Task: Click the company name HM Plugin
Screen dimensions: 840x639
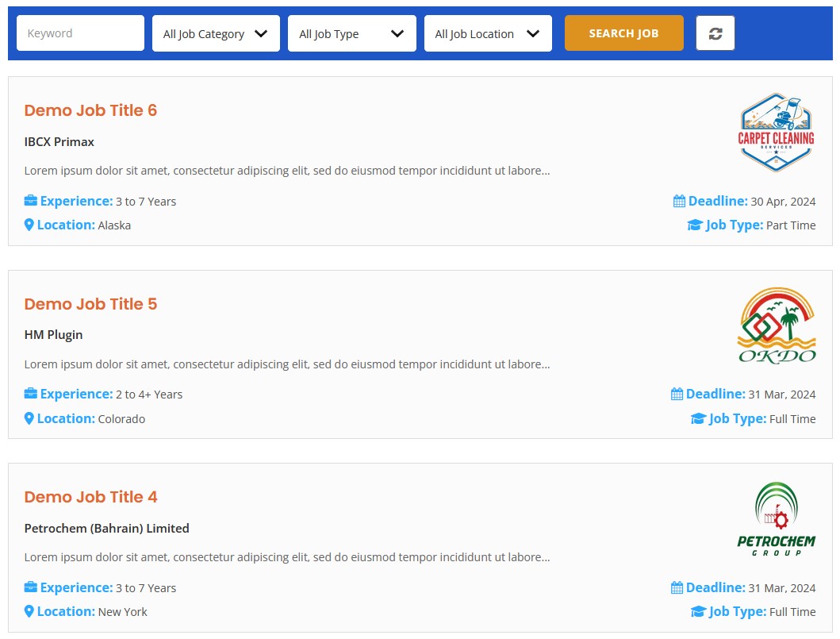Action: pyautogui.click(x=53, y=335)
